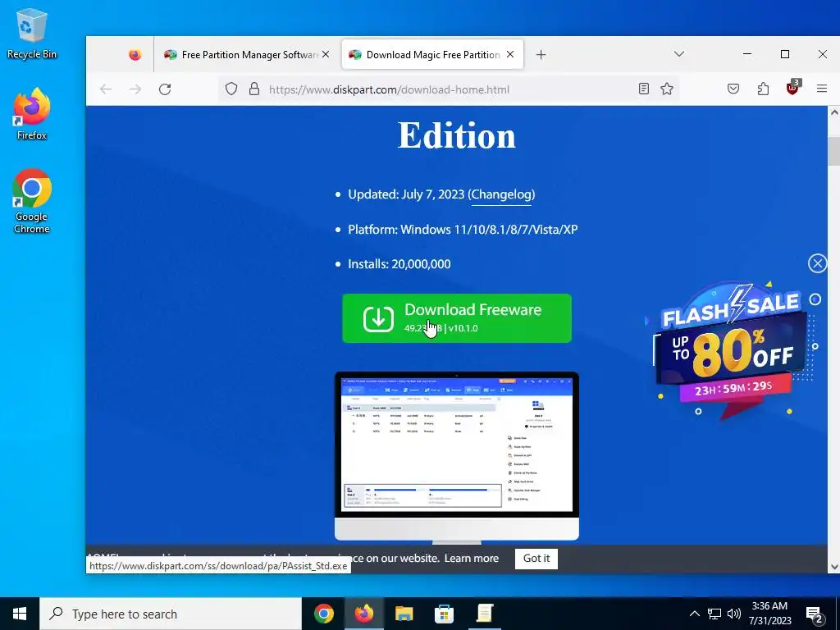Save page to Pocket
This screenshot has height=630, width=840.
tap(733, 89)
